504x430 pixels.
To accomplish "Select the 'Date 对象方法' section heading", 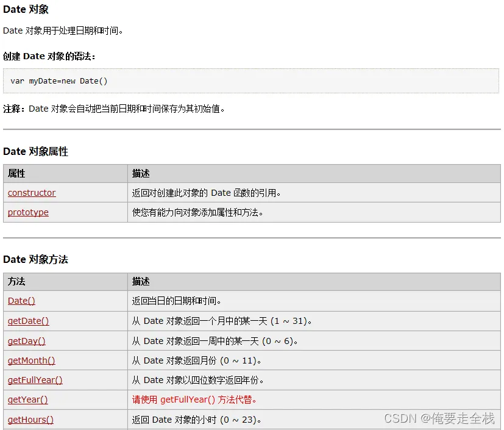I will click(x=35, y=259).
